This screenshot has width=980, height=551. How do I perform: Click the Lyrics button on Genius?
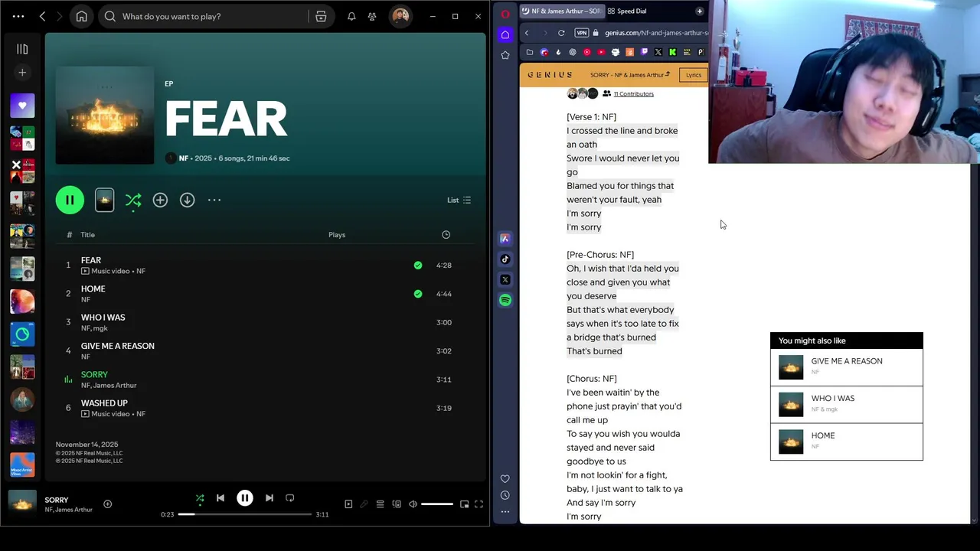(694, 75)
